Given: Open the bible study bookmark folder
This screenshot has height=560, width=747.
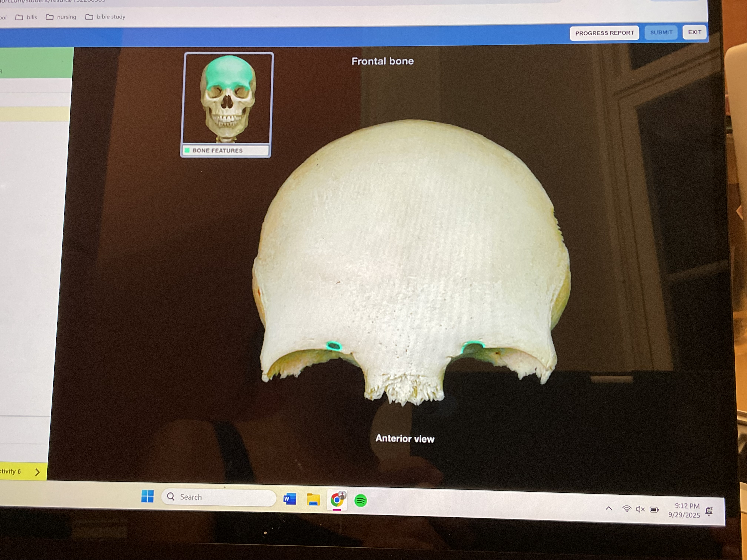Looking at the screenshot, I should point(106,16).
